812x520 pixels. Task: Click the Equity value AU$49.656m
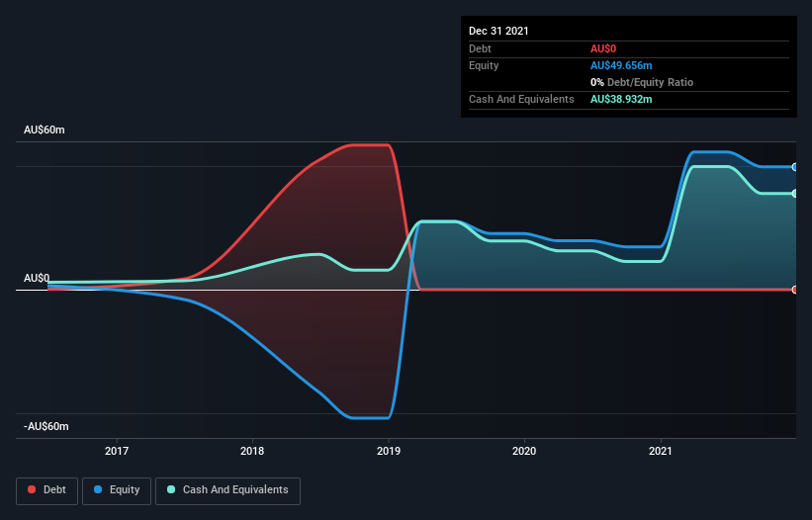[x=621, y=65]
